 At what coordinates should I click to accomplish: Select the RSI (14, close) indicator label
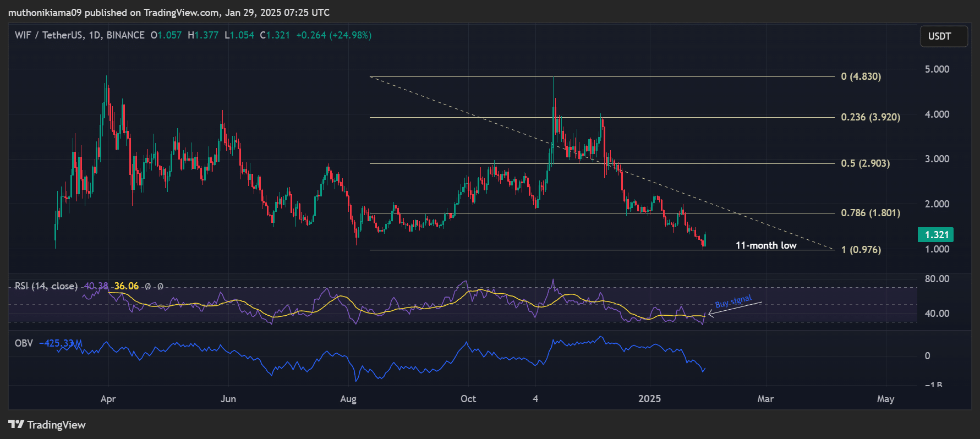pyautogui.click(x=46, y=286)
